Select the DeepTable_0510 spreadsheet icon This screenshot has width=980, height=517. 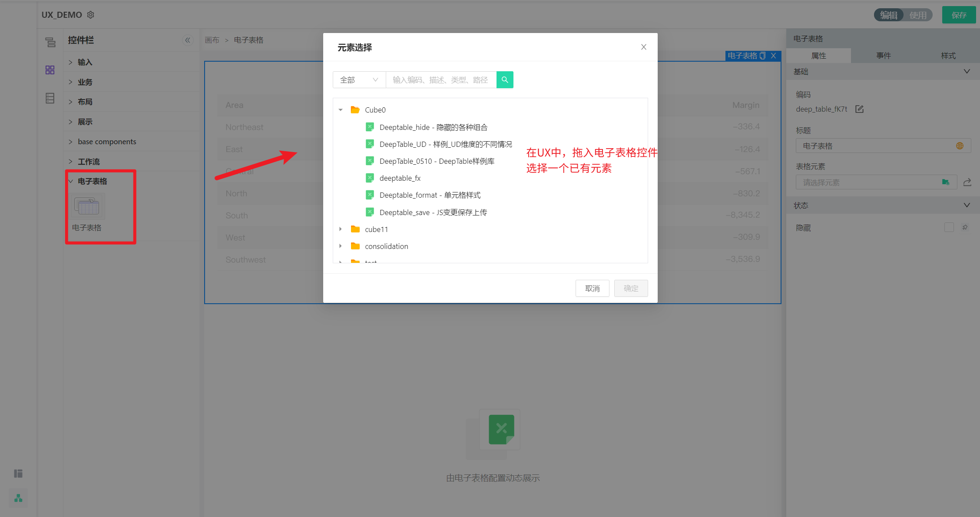coord(370,161)
